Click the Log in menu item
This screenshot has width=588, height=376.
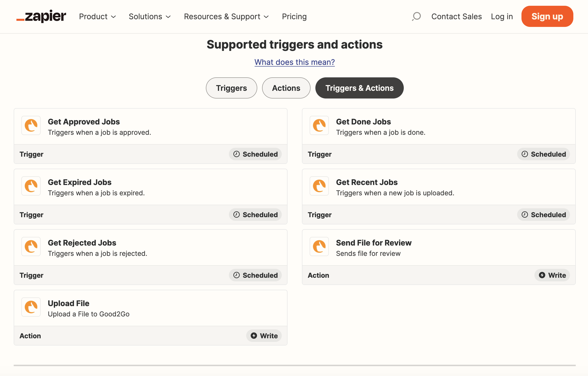click(502, 17)
